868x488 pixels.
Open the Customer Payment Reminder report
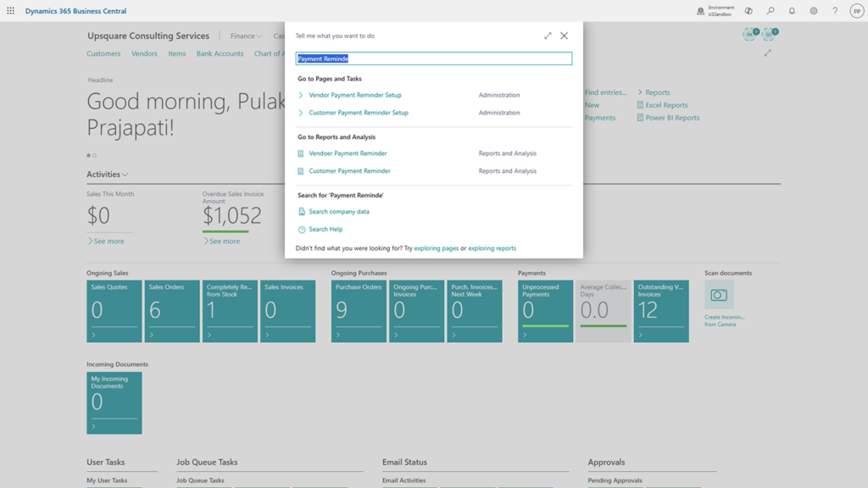349,171
